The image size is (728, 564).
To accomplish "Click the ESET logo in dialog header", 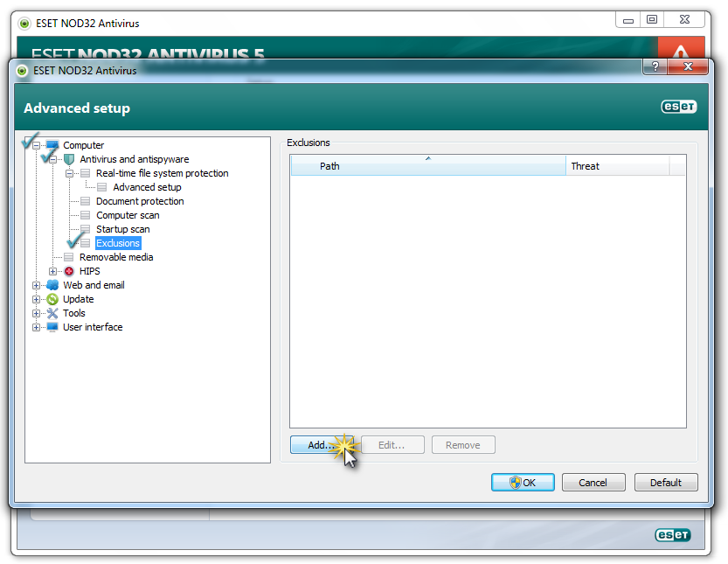I will click(x=679, y=107).
